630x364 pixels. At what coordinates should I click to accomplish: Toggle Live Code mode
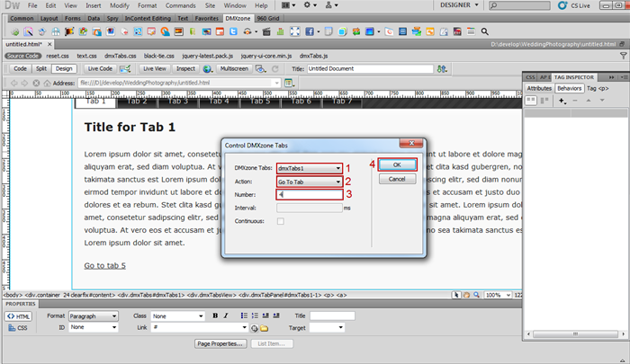tap(100, 68)
